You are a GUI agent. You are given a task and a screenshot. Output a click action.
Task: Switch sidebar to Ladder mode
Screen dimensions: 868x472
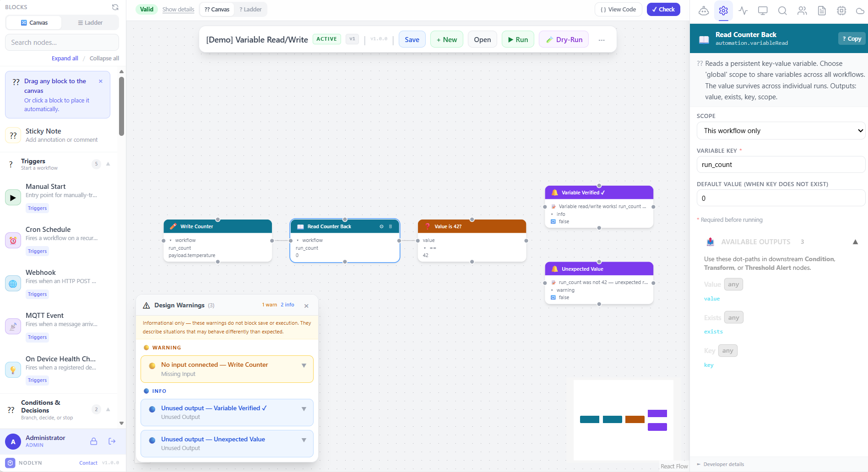90,22
